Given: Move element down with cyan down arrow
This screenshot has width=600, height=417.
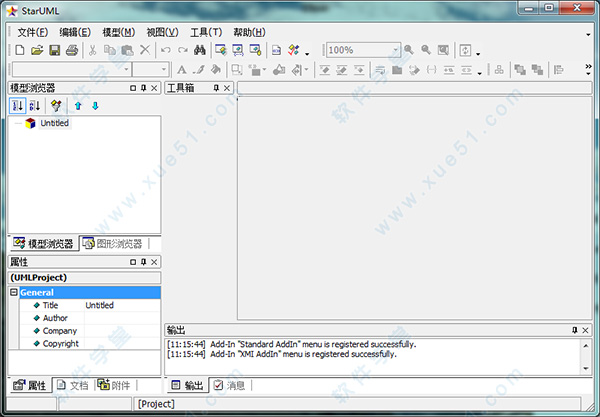Looking at the screenshot, I should pyautogui.click(x=95, y=106).
